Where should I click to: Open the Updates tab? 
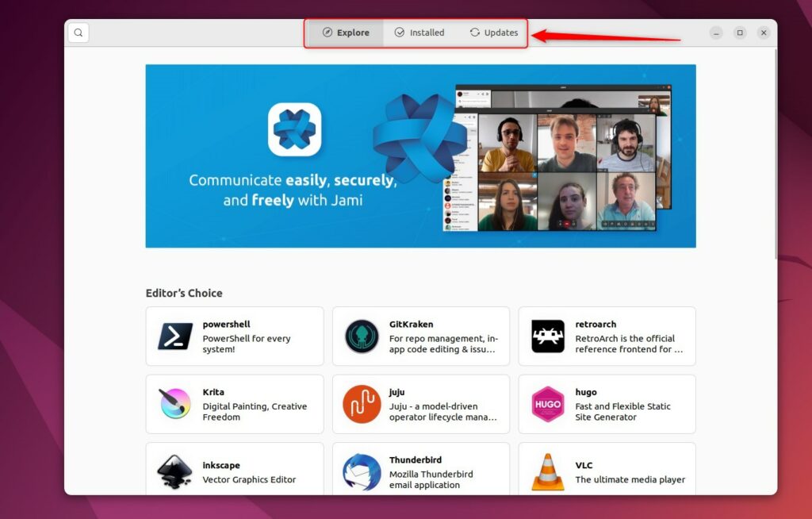tap(493, 33)
